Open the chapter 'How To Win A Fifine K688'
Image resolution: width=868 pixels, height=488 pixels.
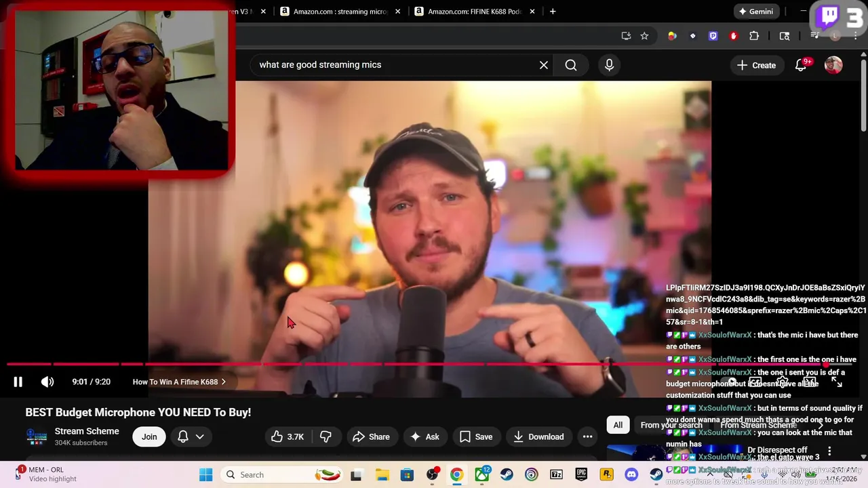click(179, 382)
